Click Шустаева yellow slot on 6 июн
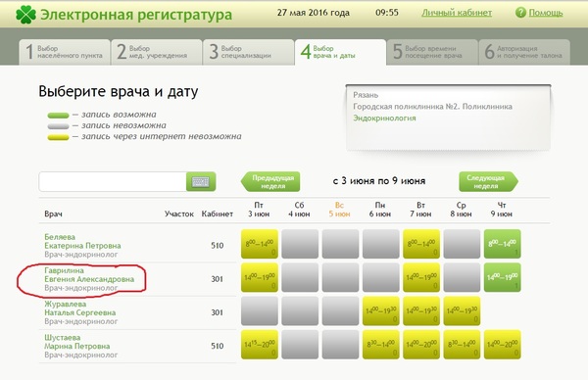The width and height of the screenshot is (588, 380). coord(381,345)
